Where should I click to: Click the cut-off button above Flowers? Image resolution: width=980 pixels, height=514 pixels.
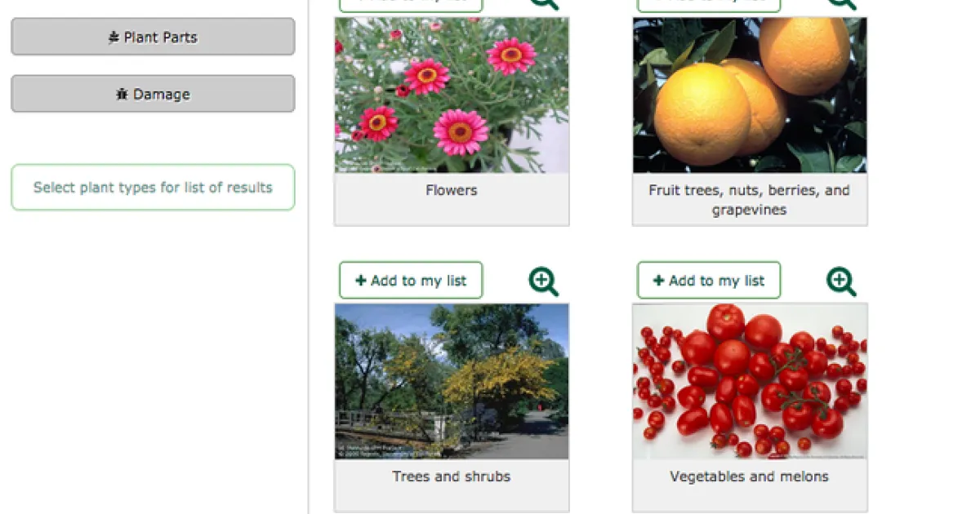click(x=411, y=6)
